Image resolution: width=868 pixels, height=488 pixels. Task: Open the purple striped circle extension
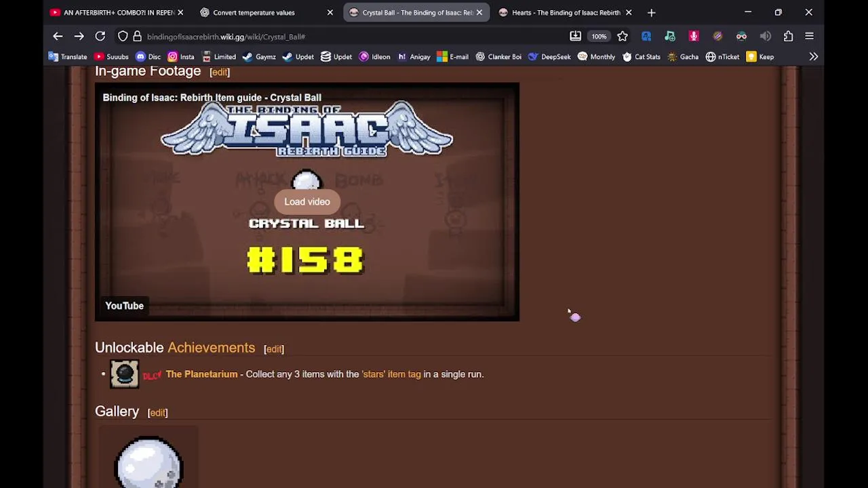(x=717, y=36)
